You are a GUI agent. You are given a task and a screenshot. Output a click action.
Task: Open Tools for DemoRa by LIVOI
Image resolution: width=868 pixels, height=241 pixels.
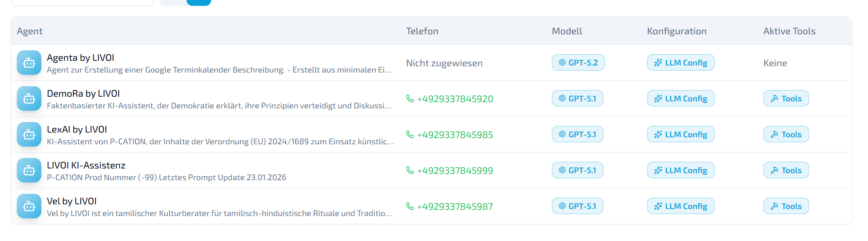tap(786, 98)
